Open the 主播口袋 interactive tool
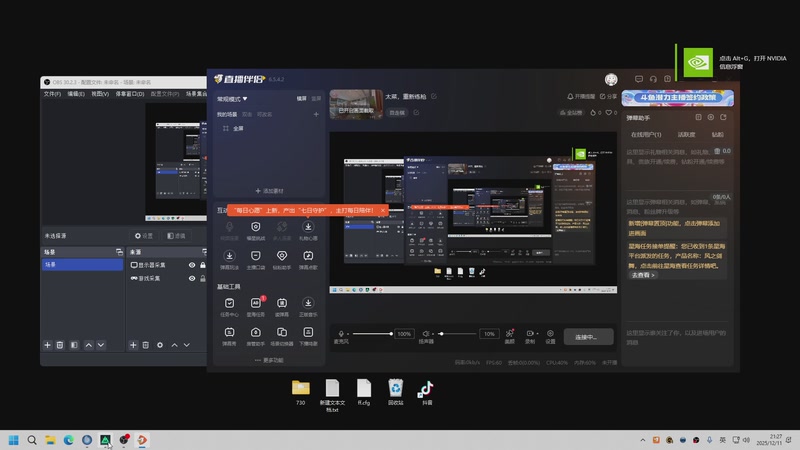Image resolution: width=800 pixels, height=450 pixels. (256, 259)
